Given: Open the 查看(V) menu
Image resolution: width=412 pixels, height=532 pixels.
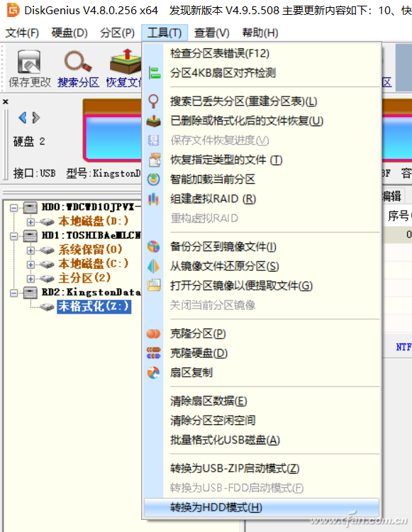Looking at the screenshot, I should click(211, 33).
